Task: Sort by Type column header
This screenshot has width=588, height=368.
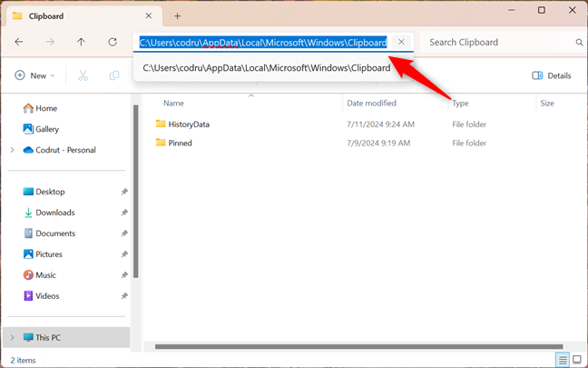Action: click(x=460, y=104)
